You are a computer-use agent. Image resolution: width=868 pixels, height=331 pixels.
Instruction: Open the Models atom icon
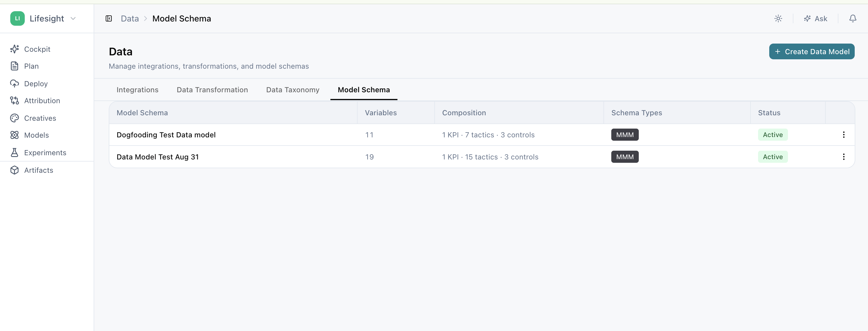tap(14, 135)
